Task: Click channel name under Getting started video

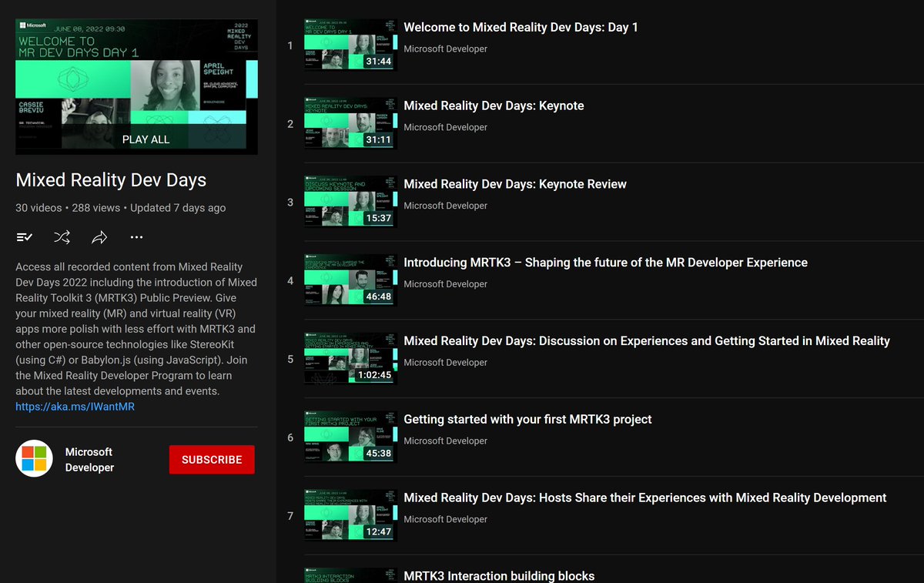Action: [x=445, y=441]
